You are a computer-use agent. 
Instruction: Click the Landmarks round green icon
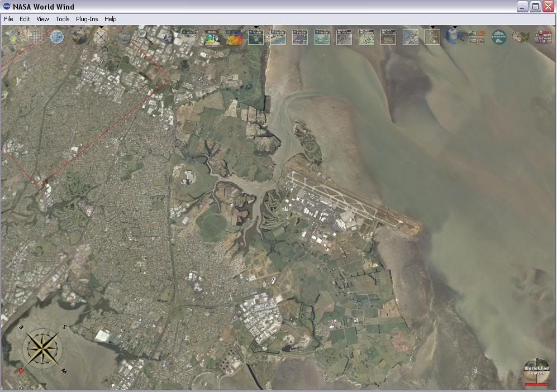[499, 37]
